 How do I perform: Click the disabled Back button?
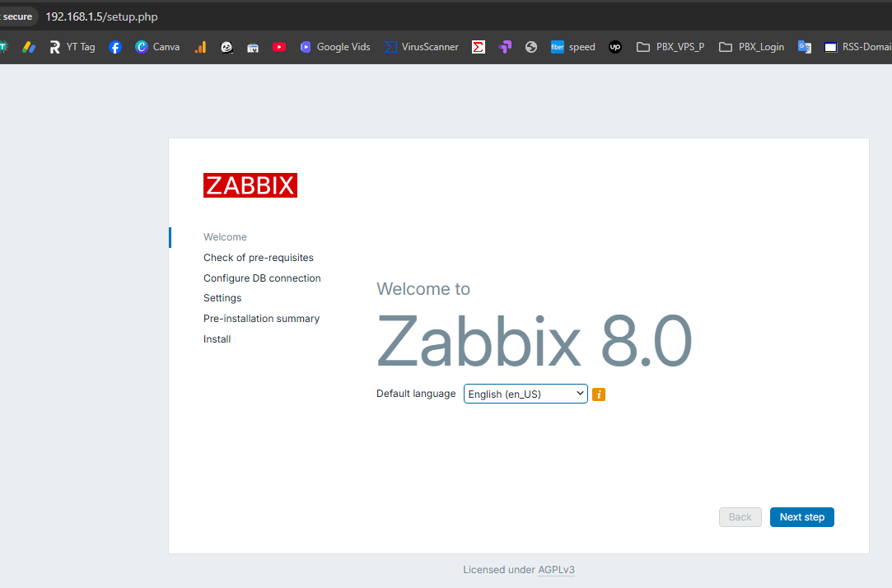pyautogui.click(x=740, y=517)
